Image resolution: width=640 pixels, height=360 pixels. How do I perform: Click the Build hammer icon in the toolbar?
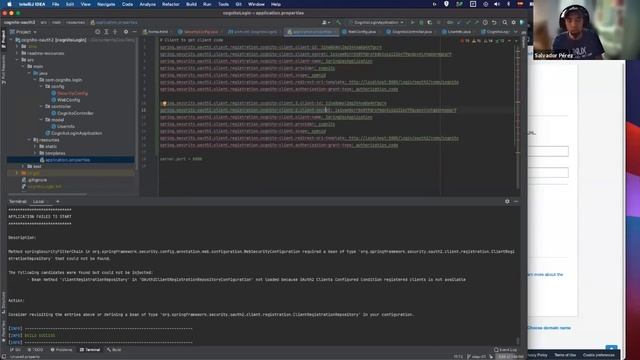[x=338, y=22]
